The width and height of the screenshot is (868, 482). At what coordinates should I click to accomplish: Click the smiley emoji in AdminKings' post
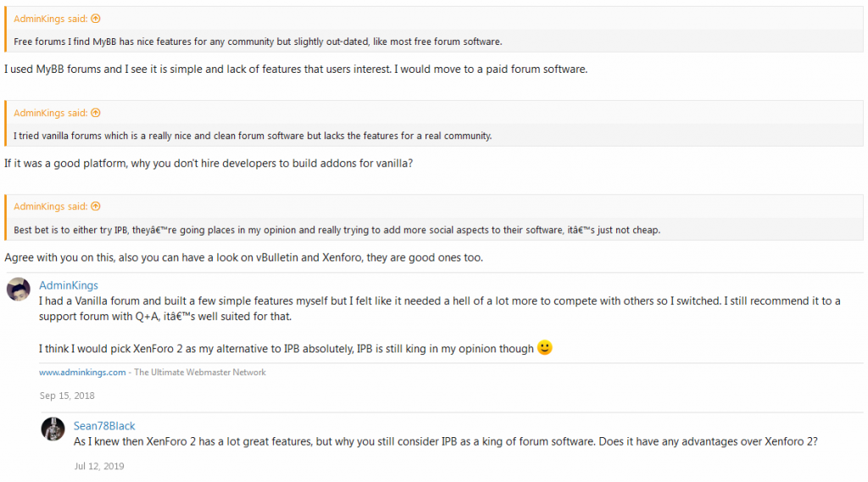[545, 347]
